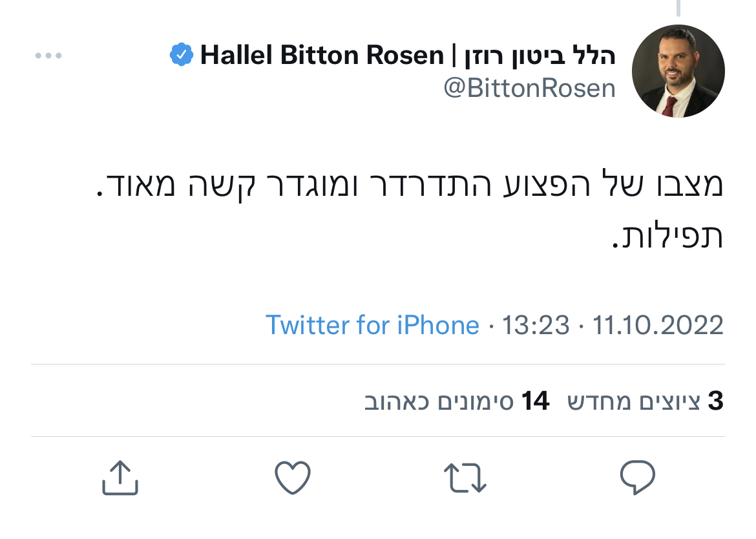Click the English name "Hallel Bitton Rosen"
This screenshot has width=756, height=539.
321,56
